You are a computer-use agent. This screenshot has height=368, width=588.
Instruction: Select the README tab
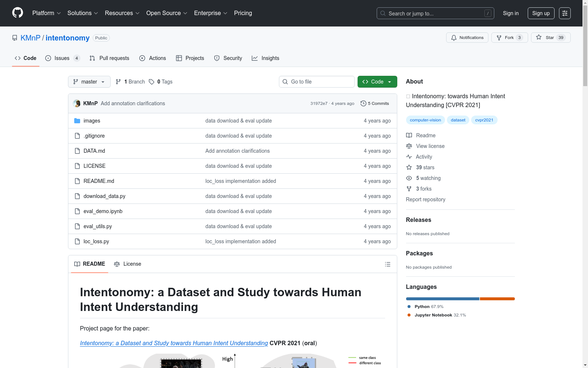pos(90,264)
